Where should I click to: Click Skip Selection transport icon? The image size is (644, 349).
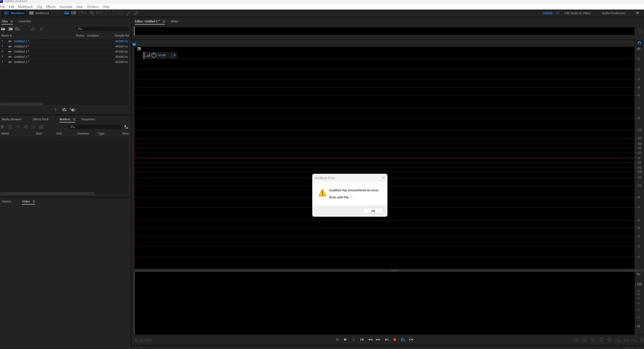(411, 340)
